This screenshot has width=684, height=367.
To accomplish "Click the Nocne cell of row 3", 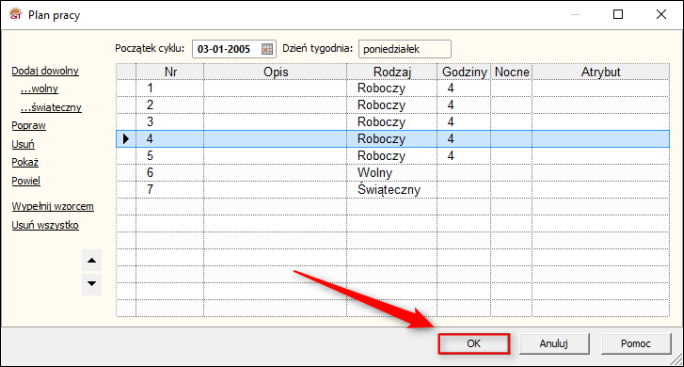I will (511, 122).
